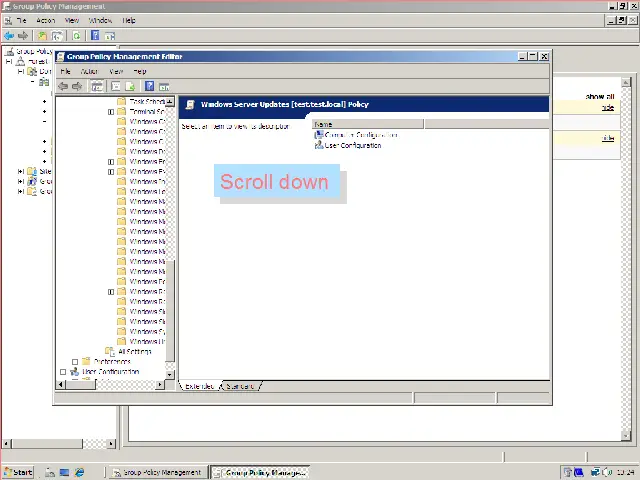640x480 pixels.
Task: Select Computer Configuration icon in Name list
Action: [x=319, y=135]
